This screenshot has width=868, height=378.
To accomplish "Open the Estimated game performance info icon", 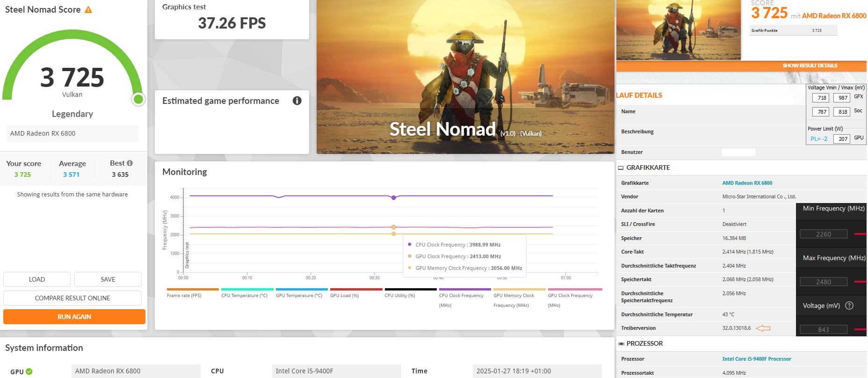I will (297, 101).
